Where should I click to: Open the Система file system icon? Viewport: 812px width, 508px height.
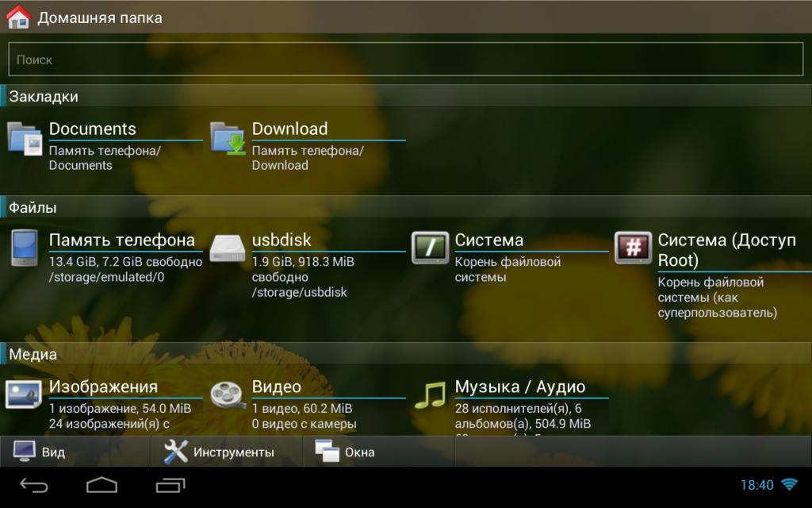point(431,248)
